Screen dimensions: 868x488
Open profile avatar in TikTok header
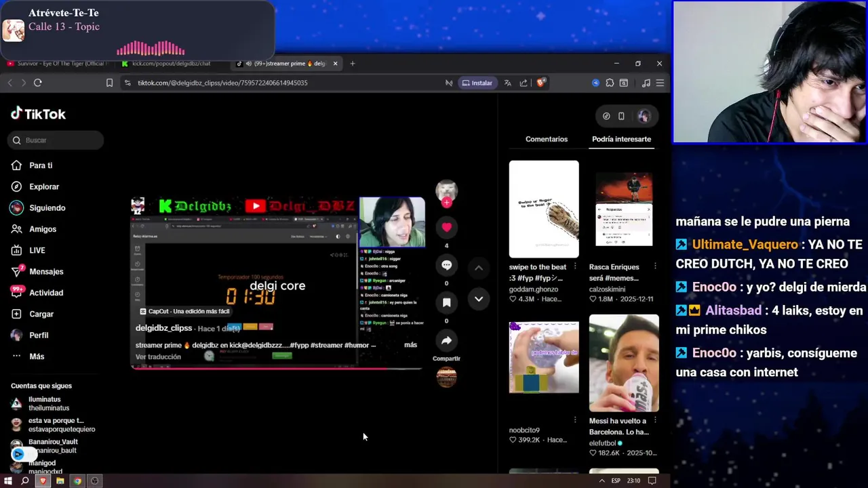[643, 116]
